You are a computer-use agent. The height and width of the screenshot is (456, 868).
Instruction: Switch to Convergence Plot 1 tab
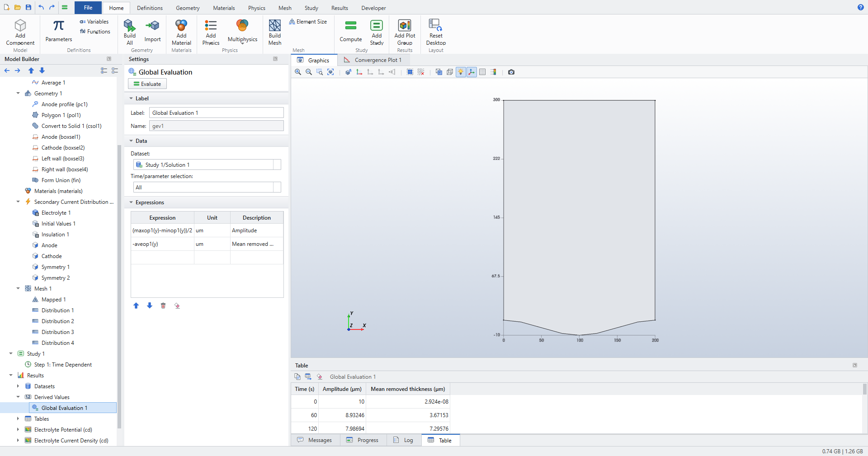click(x=373, y=60)
